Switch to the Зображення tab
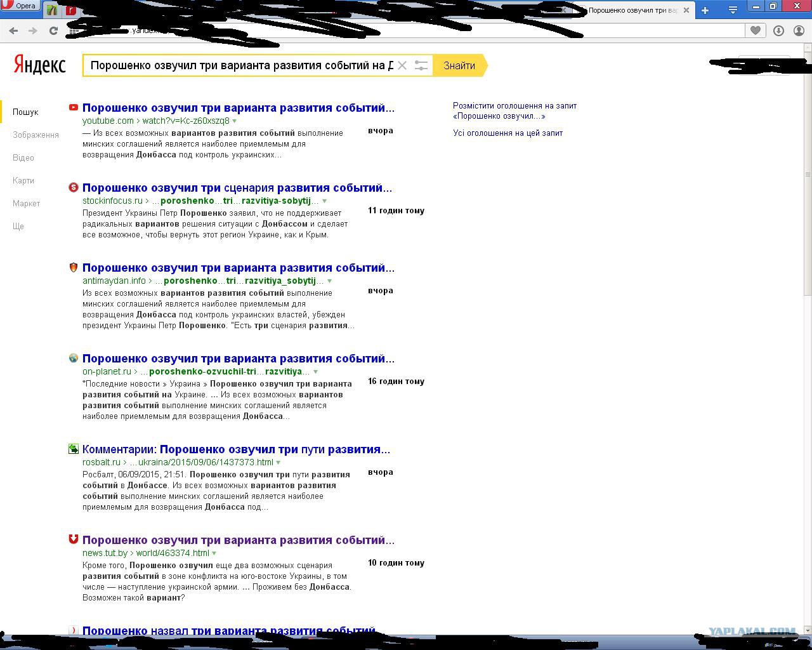The height and width of the screenshot is (650, 812). pyautogui.click(x=36, y=135)
